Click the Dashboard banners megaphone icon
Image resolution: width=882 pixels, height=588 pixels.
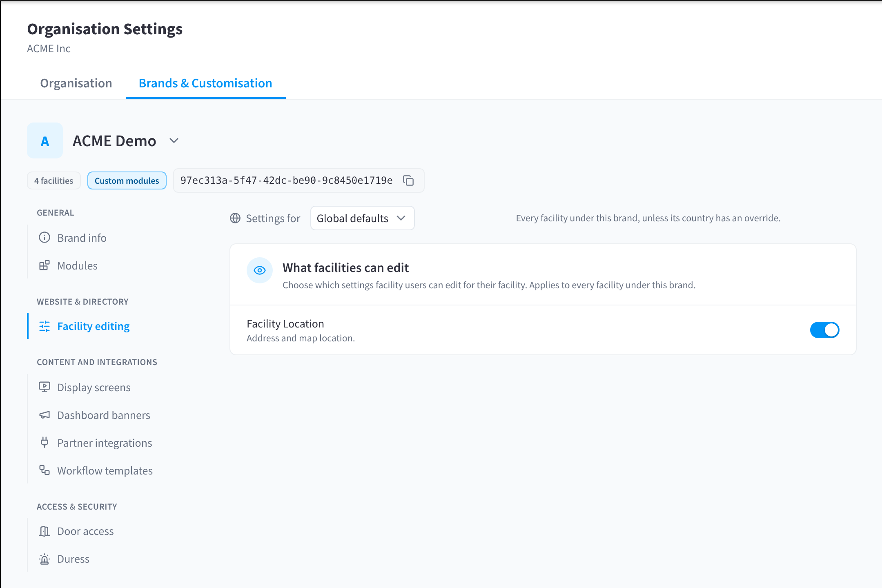[x=45, y=415]
